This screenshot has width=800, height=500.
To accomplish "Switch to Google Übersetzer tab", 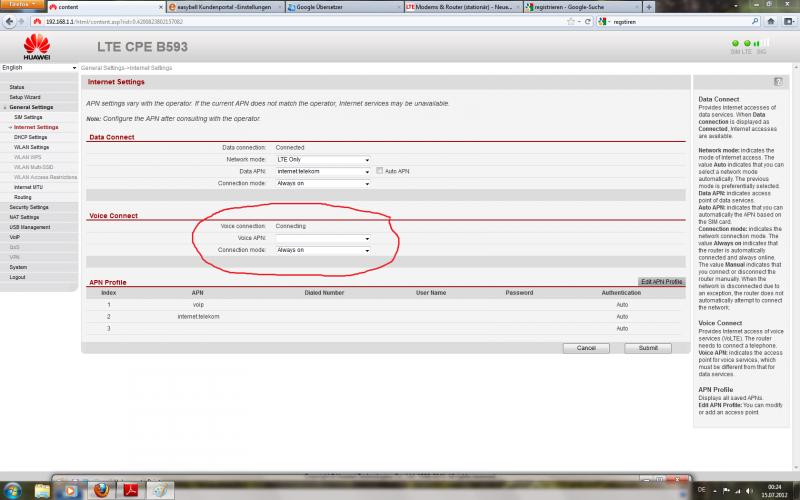I will tap(343, 7).
